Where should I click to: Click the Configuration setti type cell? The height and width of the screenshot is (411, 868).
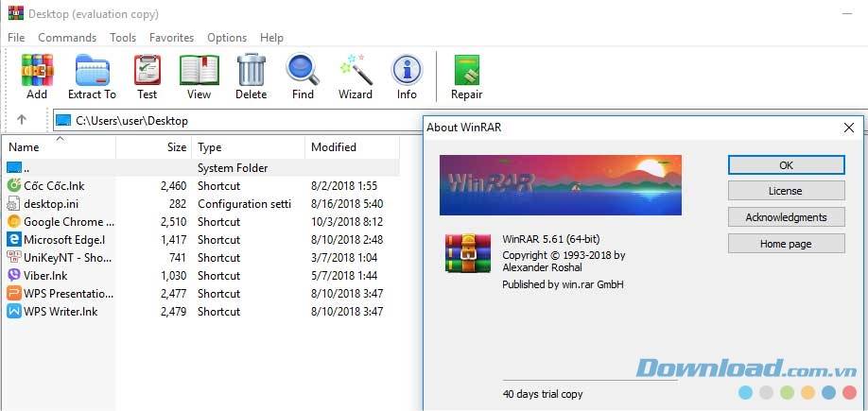pyautogui.click(x=244, y=203)
